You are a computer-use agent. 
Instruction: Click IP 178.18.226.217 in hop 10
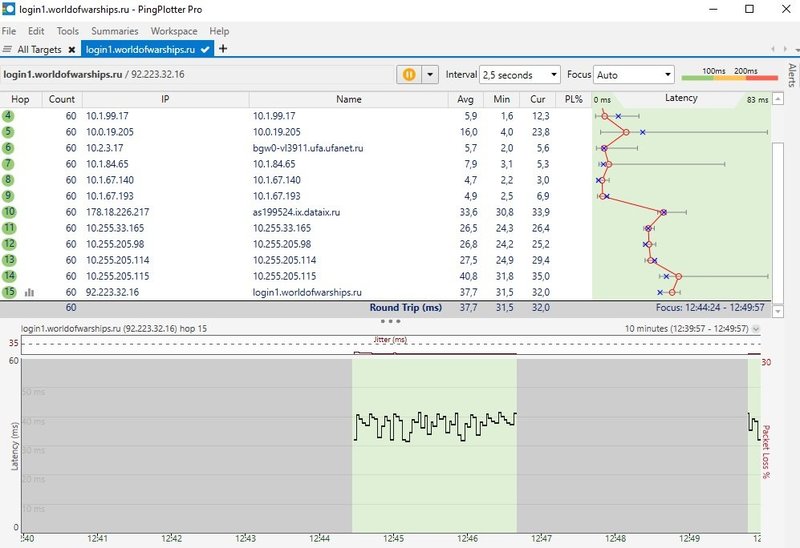(x=117, y=212)
